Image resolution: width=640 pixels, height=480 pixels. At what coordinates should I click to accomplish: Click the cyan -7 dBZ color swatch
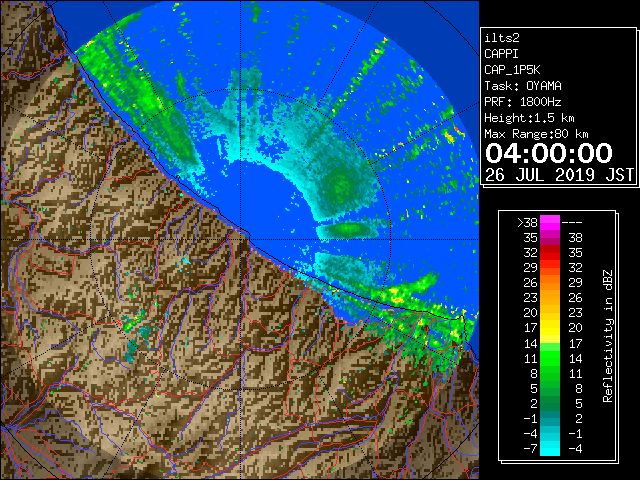tap(550, 448)
